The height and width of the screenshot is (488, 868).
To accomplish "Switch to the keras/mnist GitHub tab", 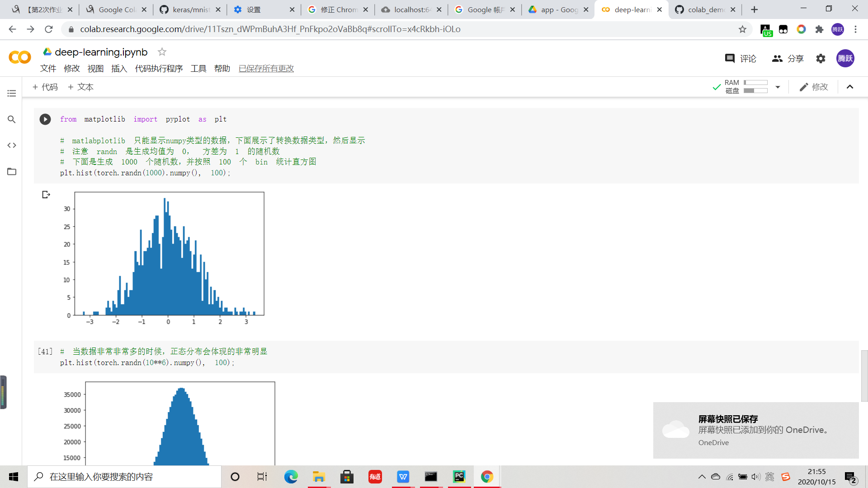I will (190, 9).
